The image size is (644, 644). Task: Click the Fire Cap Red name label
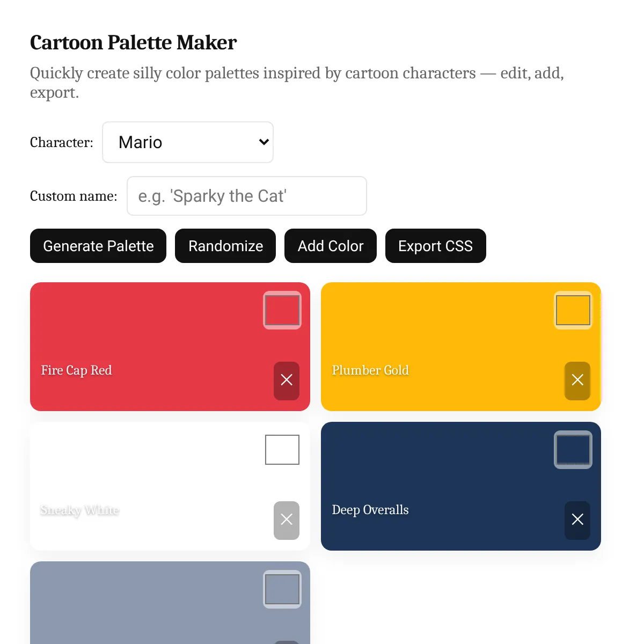(76, 370)
